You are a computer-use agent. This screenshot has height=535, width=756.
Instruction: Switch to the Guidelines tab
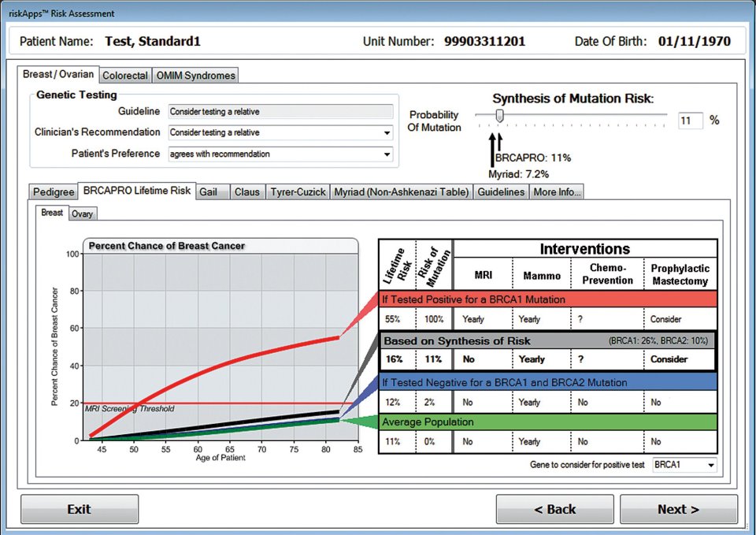coord(501,192)
